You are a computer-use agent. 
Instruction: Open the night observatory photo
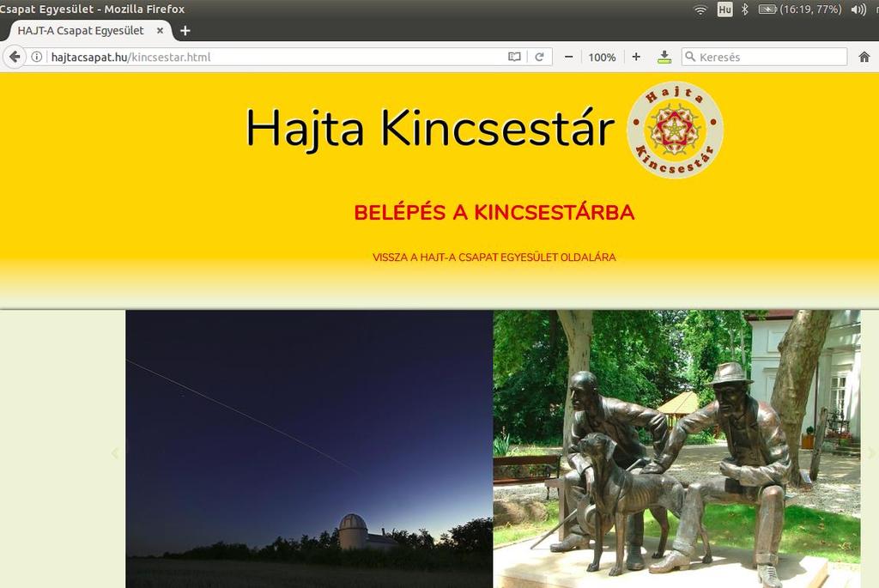(309, 449)
